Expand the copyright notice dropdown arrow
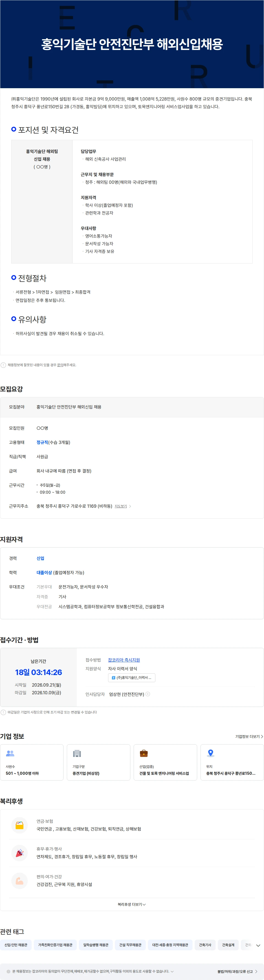Viewport: 264px width, 980px height. click(x=172, y=971)
